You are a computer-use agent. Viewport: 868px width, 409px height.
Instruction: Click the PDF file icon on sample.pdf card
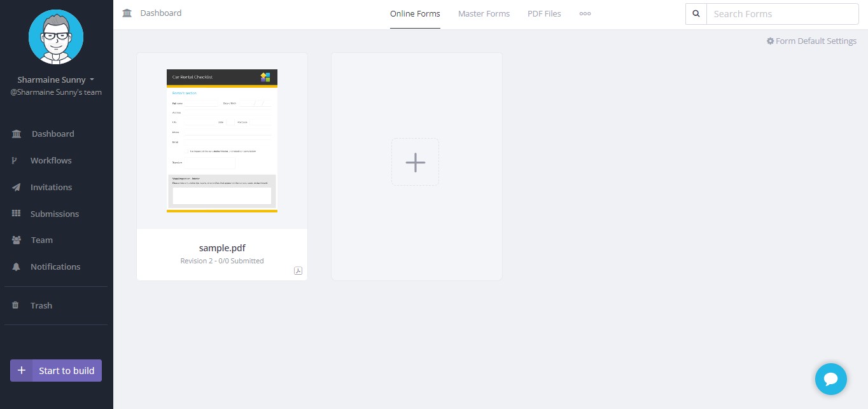click(x=298, y=271)
